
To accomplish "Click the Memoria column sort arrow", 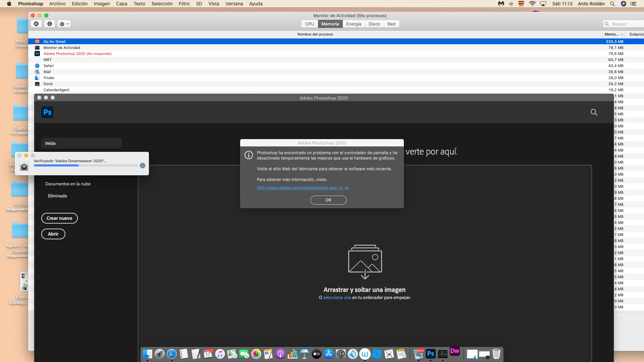I will (x=622, y=35).
